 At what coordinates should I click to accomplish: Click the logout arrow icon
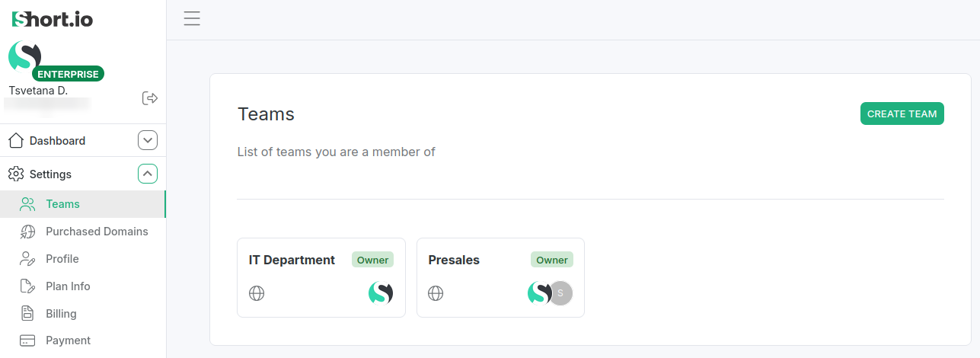150,97
